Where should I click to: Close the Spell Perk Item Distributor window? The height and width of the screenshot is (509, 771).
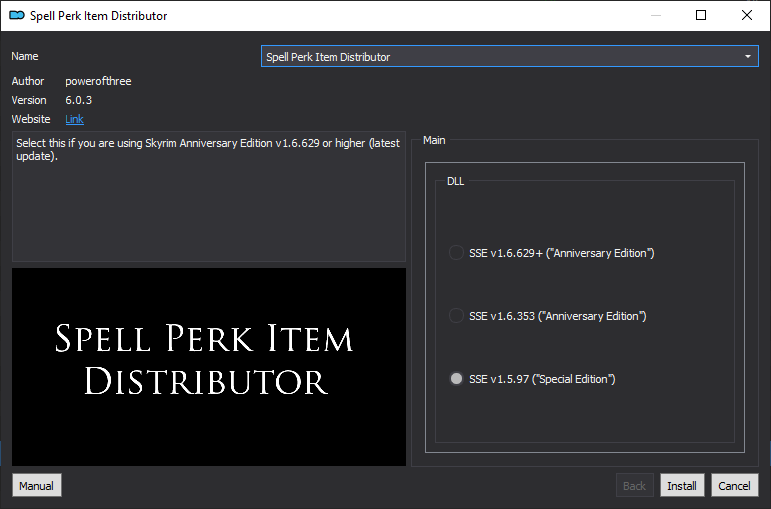tap(746, 15)
